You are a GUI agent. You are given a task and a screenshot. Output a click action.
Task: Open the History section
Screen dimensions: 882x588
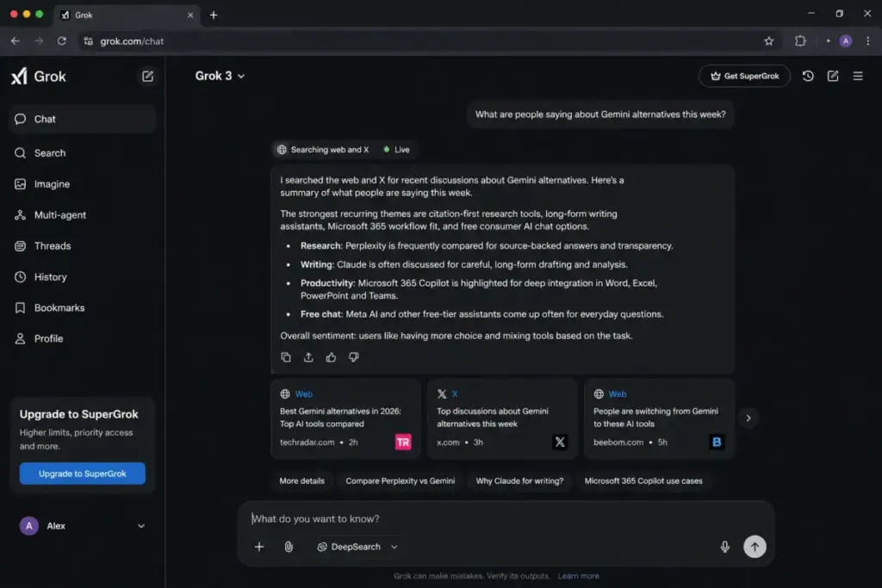point(82,276)
